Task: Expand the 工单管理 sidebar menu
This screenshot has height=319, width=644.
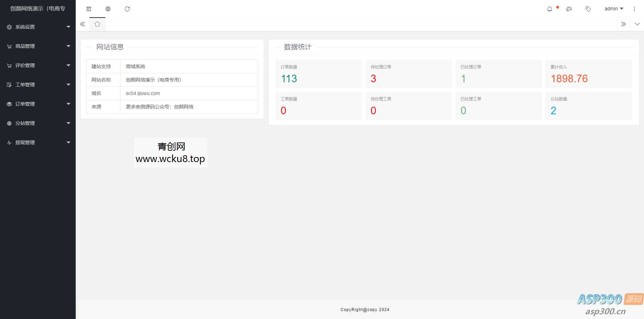Action: tap(38, 85)
